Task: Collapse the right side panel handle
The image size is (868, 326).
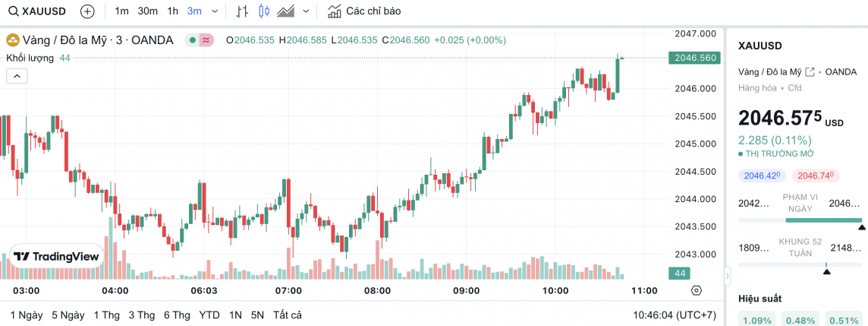Action: pyautogui.click(x=728, y=275)
